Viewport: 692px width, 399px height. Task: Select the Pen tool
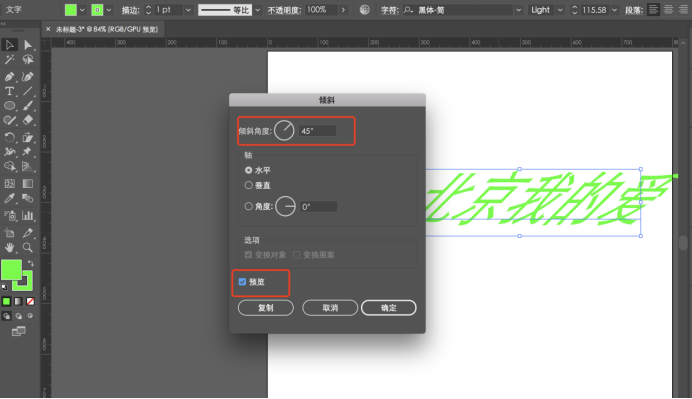pos(9,76)
